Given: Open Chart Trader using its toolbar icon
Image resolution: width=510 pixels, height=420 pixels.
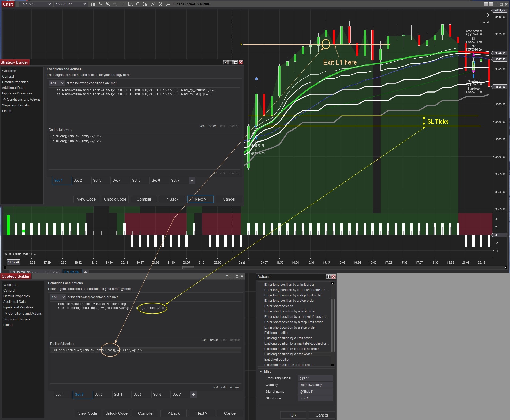Looking at the screenshot, I should [x=138, y=4].
